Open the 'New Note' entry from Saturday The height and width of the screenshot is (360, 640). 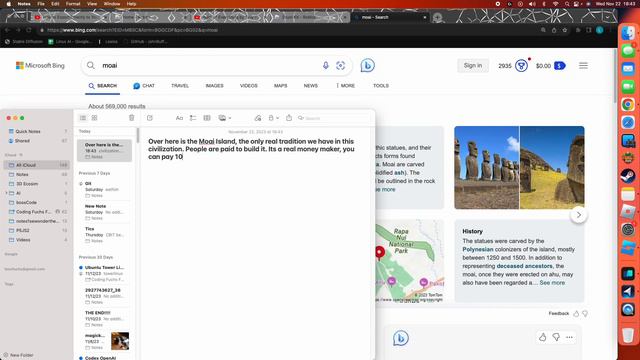(x=104, y=212)
